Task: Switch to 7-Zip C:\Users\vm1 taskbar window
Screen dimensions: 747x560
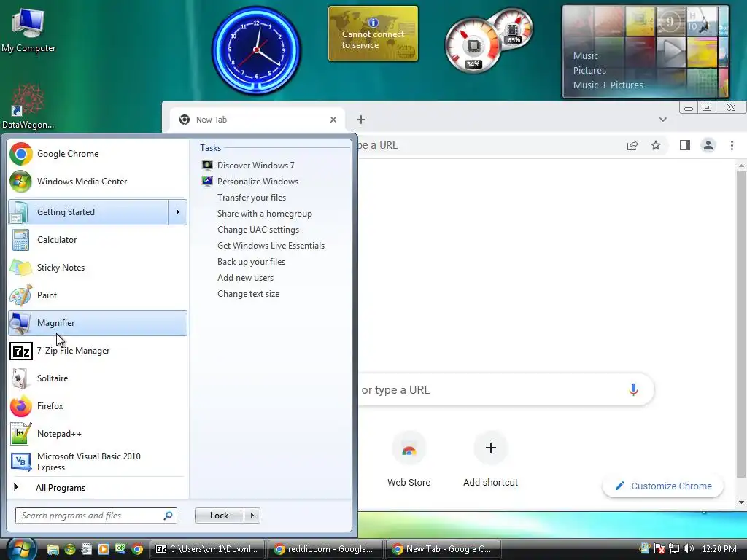Action: coord(207,549)
